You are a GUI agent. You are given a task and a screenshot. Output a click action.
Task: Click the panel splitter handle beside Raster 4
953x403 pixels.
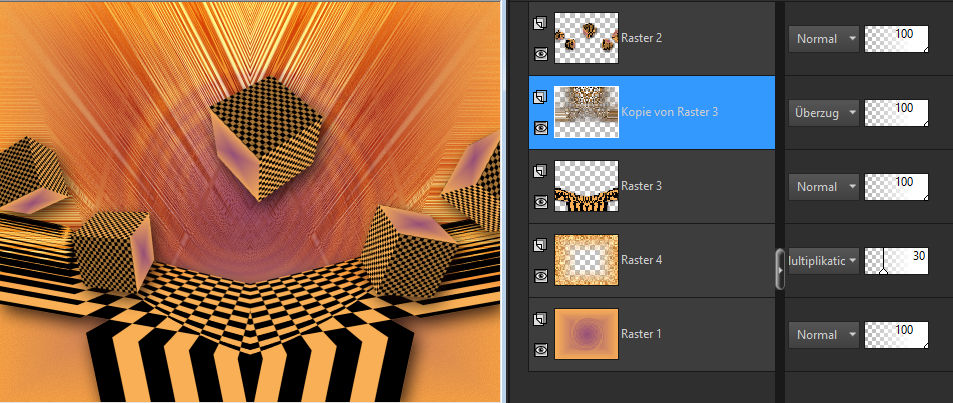coord(780,270)
